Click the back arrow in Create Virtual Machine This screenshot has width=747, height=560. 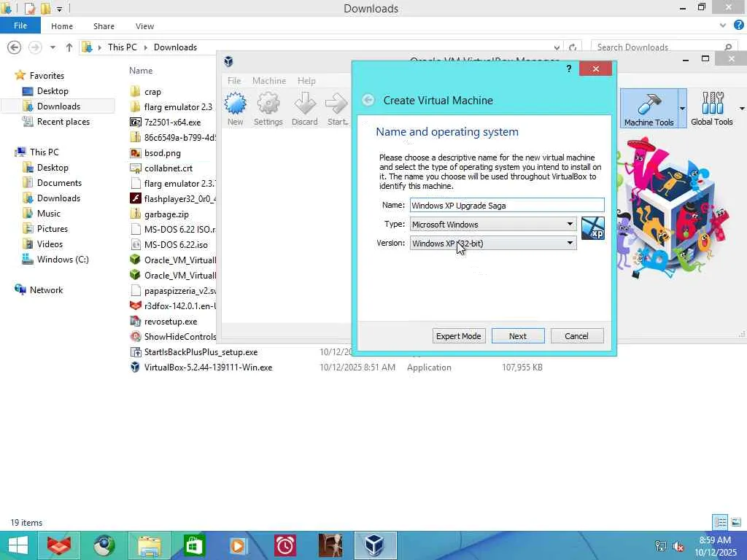coord(368,100)
